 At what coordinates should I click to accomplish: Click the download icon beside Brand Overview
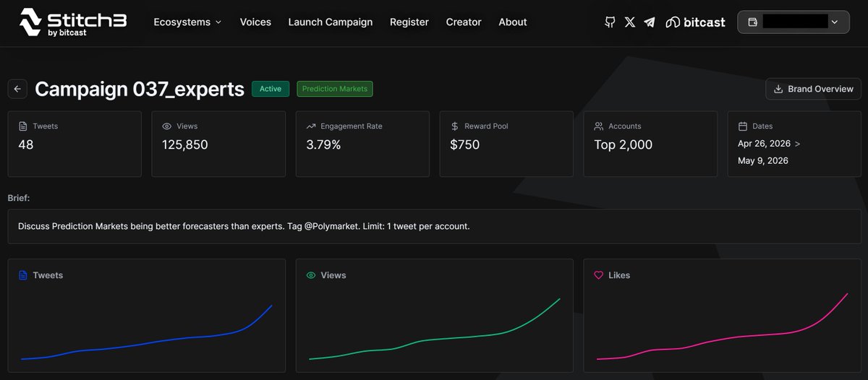[778, 89]
